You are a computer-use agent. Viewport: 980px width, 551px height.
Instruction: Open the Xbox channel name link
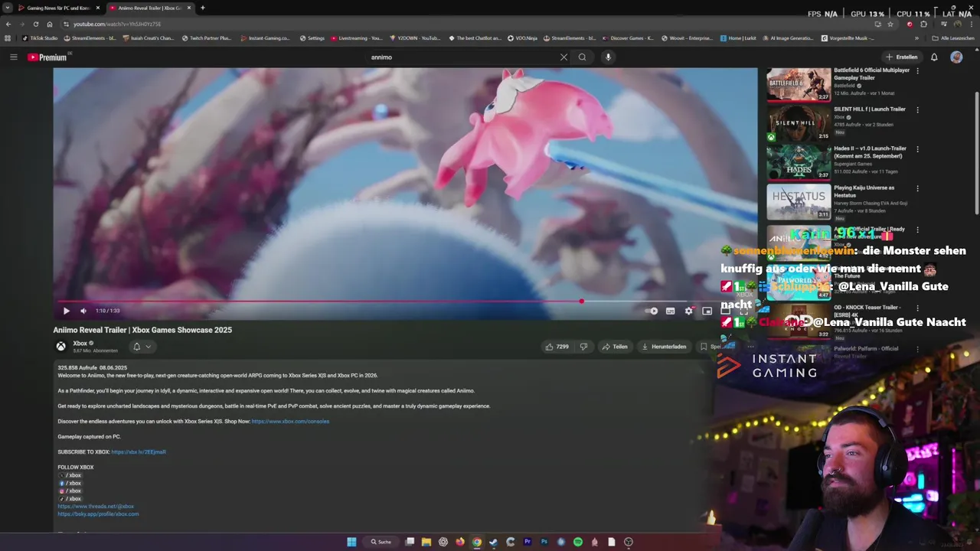80,344
